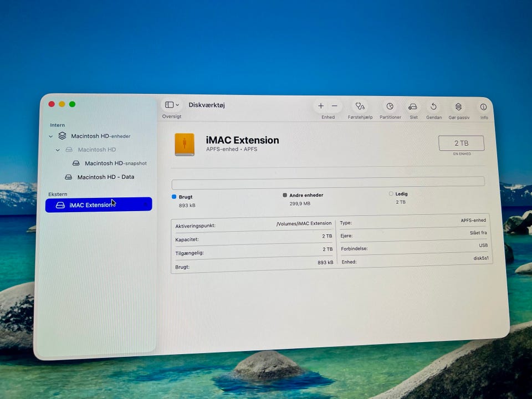532x399 pixels.
Task: Click the Ekstern section header
Action: point(58,195)
